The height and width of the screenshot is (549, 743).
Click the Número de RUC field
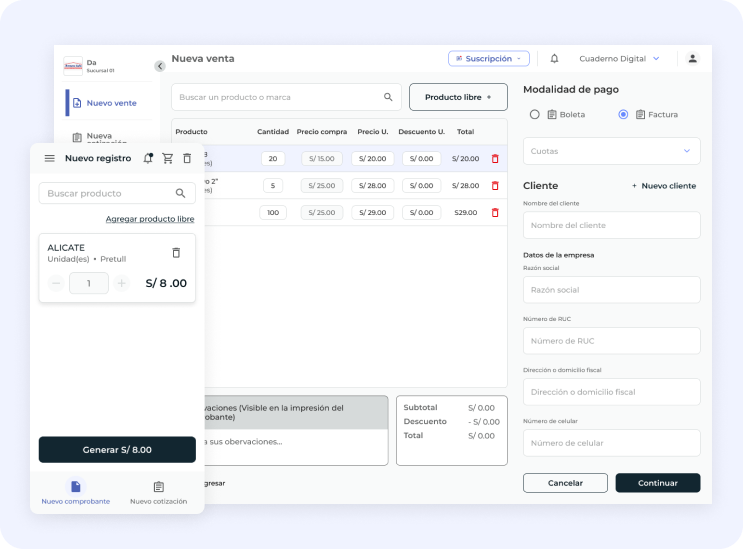(612, 341)
